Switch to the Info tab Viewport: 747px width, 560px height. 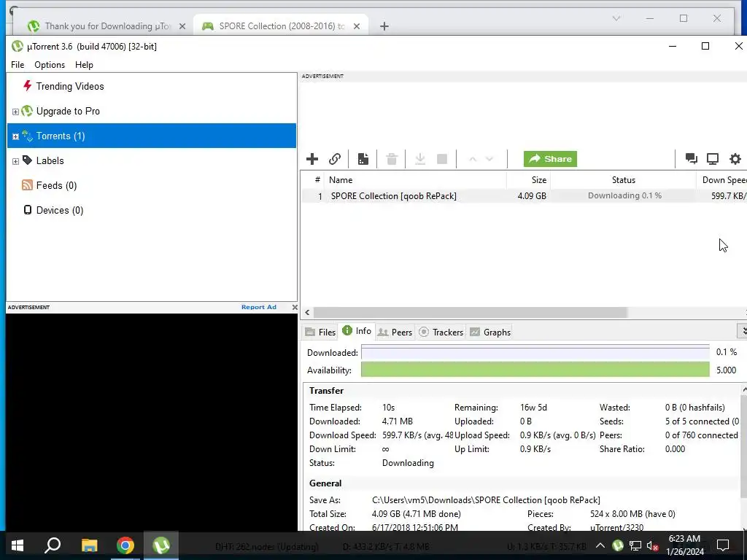coord(357,331)
